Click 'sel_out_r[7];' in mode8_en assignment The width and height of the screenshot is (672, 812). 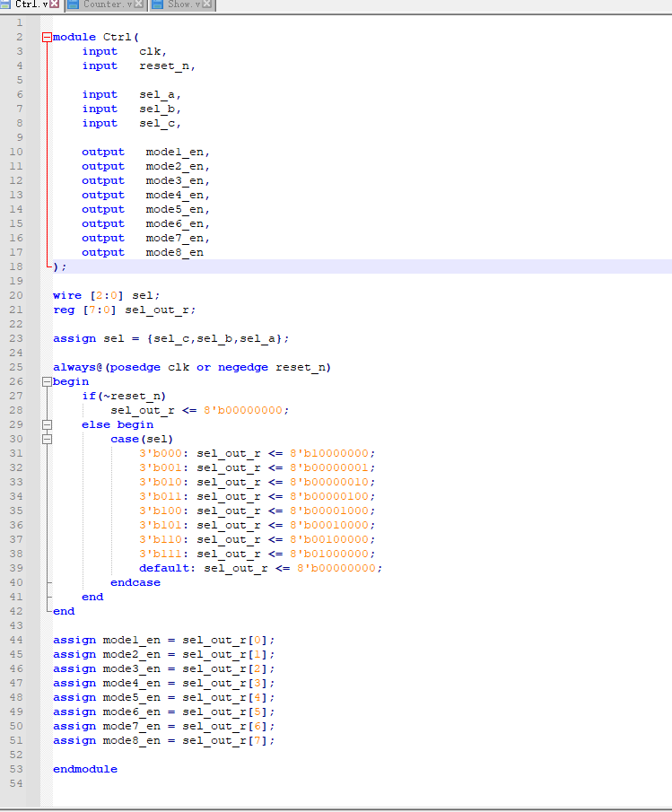click(228, 740)
